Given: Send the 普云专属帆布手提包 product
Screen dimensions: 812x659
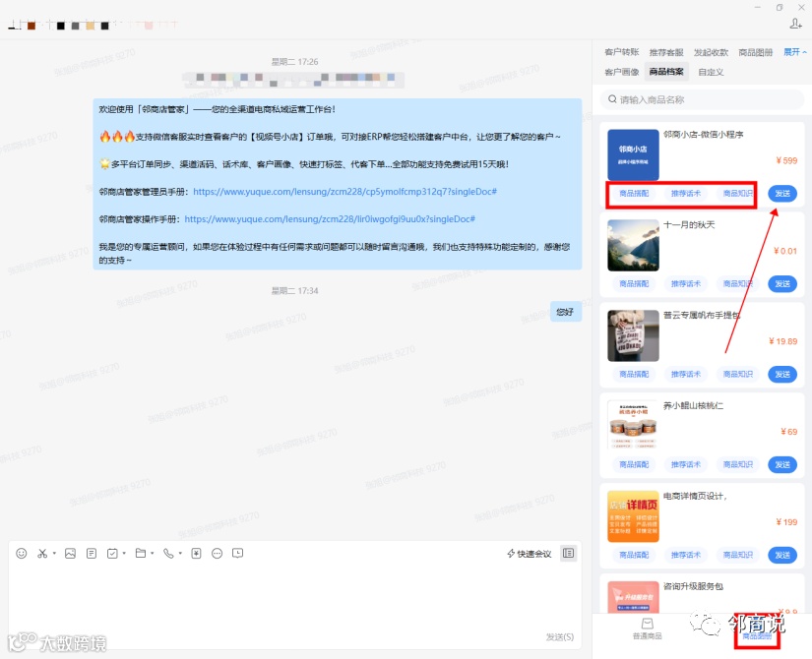Looking at the screenshot, I should (x=781, y=375).
